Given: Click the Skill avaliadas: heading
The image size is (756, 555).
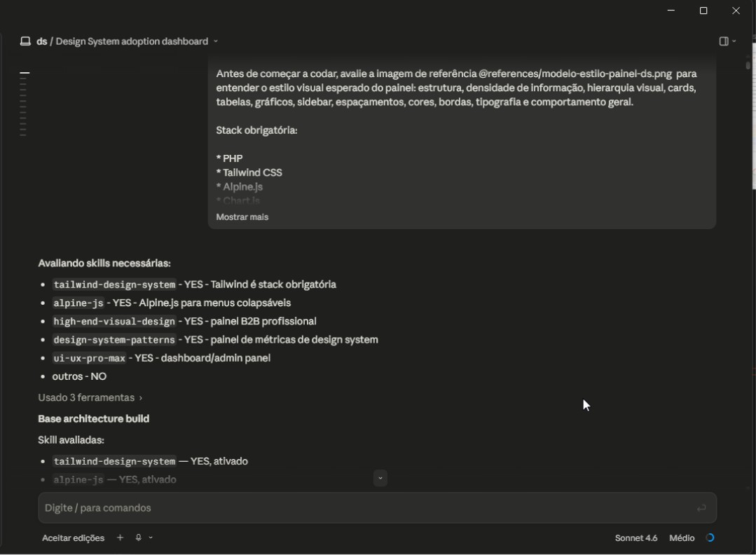Looking at the screenshot, I should click(71, 440).
